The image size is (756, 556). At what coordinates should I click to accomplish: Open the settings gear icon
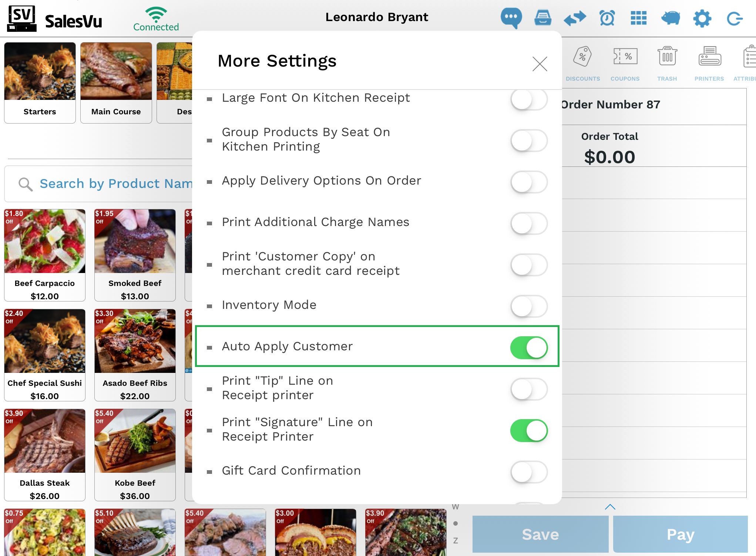(702, 18)
